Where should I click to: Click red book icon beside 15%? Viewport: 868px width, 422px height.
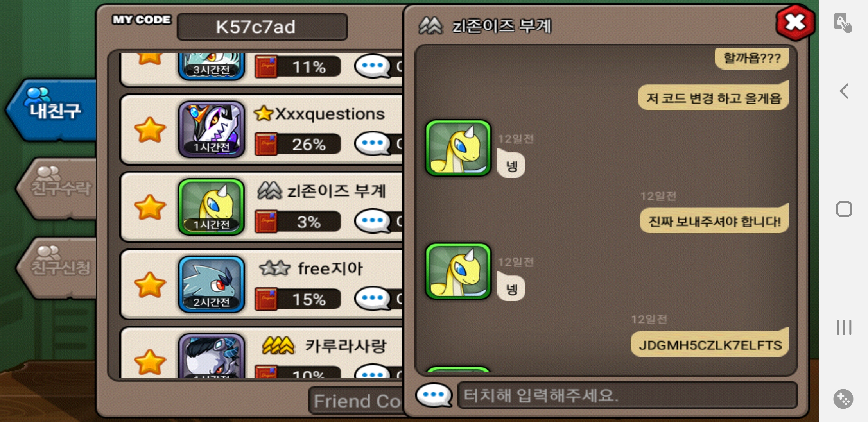click(x=266, y=299)
